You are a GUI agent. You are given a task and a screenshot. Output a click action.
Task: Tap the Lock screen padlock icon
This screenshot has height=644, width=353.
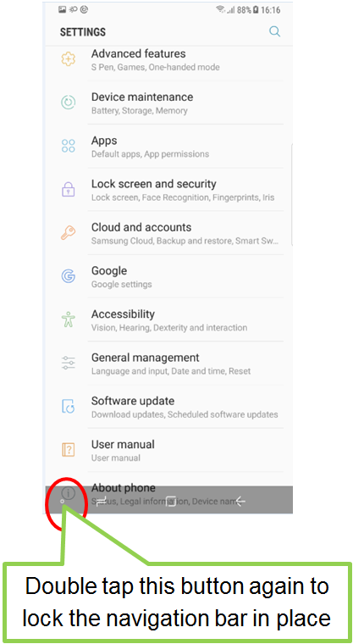coord(68,189)
